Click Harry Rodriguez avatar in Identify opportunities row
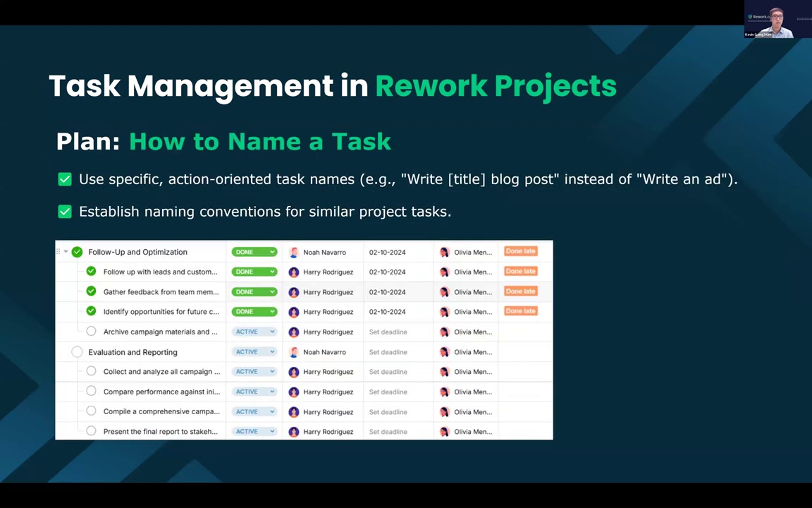The width and height of the screenshot is (812, 508). 294,312
